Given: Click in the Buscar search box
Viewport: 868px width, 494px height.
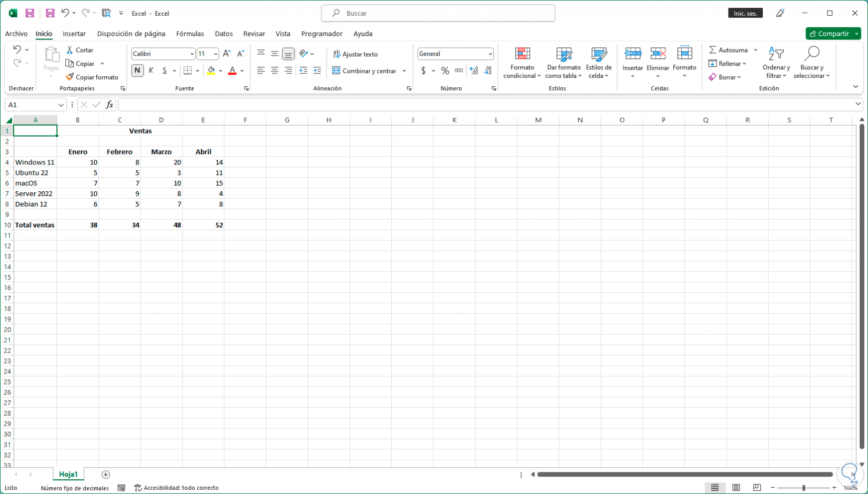Looking at the screenshot, I should (x=438, y=13).
